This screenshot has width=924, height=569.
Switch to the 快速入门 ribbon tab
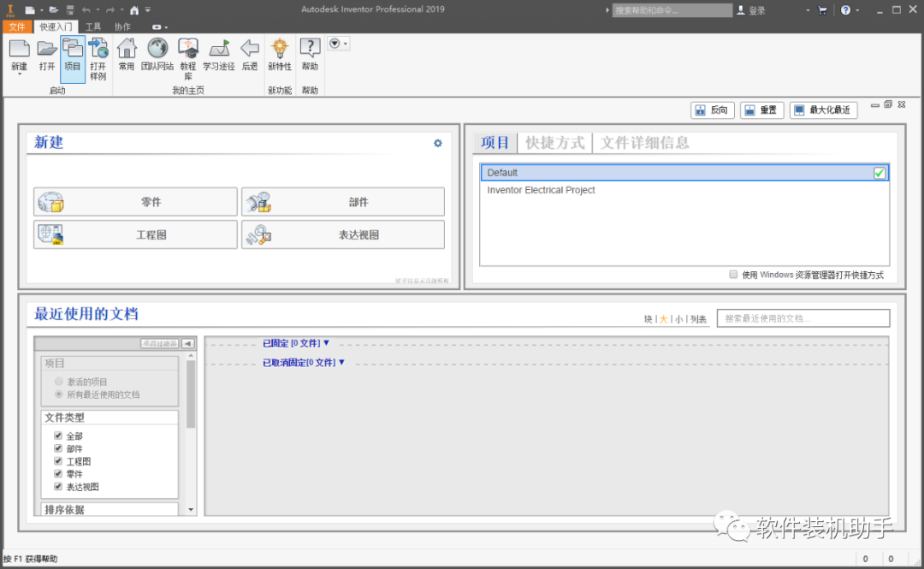tap(56, 27)
